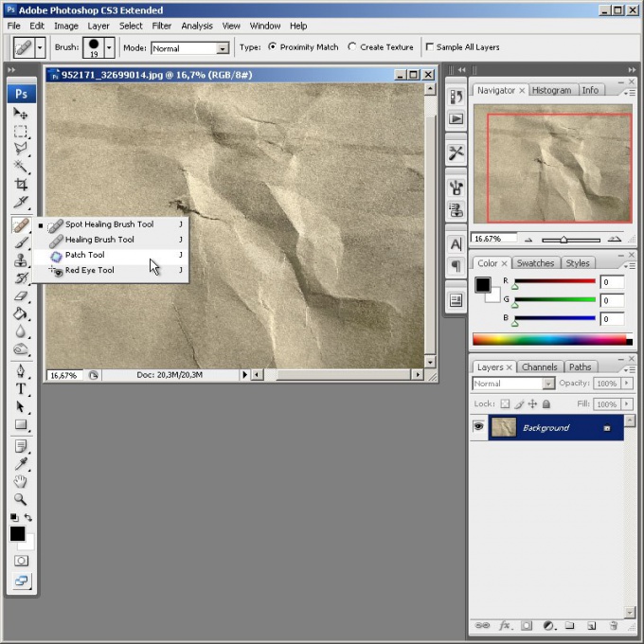This screenshot has width=644, height=644.
Task: Open the Mode dropdown set to Normal
Action: [190, 48]
